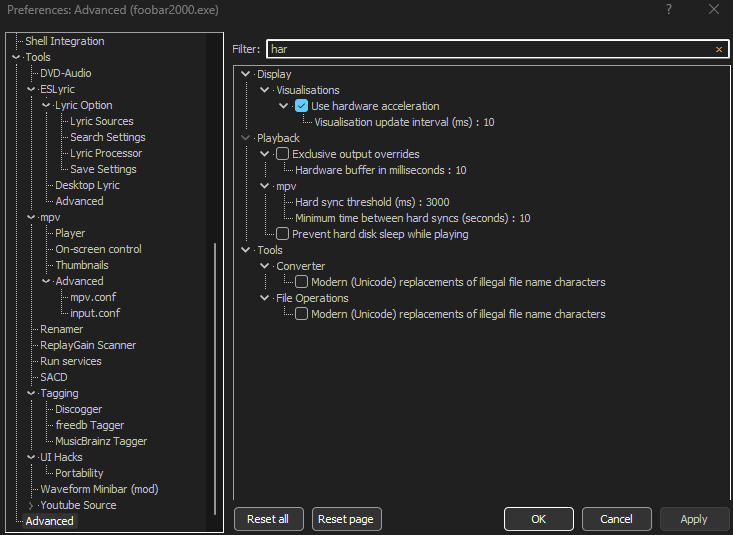Click the Reset all button

tap(268, 519)
